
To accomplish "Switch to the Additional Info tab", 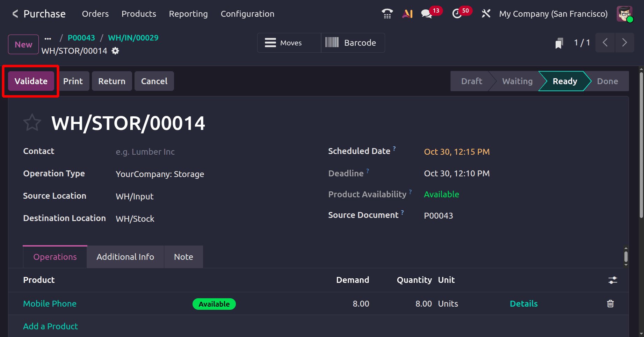I will click(x=125, y=257).
